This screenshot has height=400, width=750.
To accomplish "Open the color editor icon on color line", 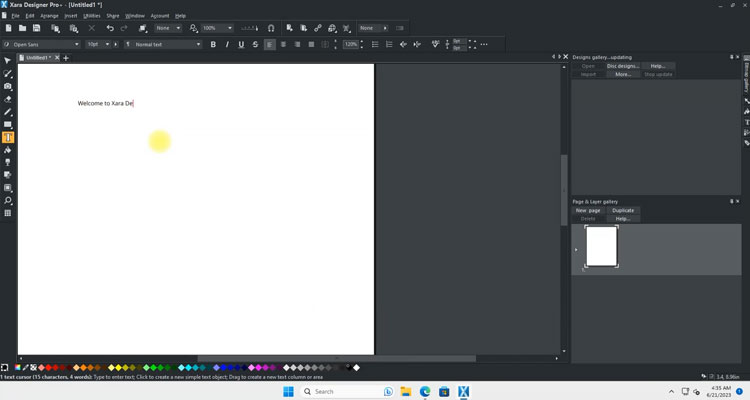I will pyautogui.click(x=17, y=367).
